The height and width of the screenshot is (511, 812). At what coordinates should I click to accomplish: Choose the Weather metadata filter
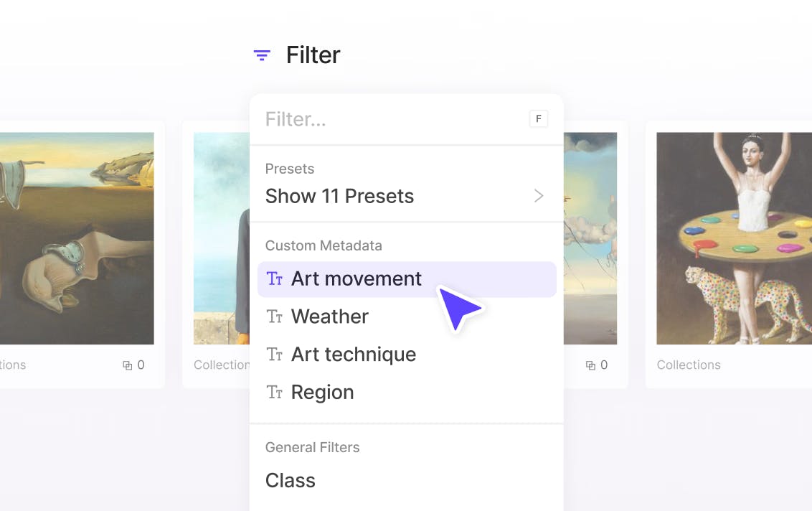click(330, 317)
